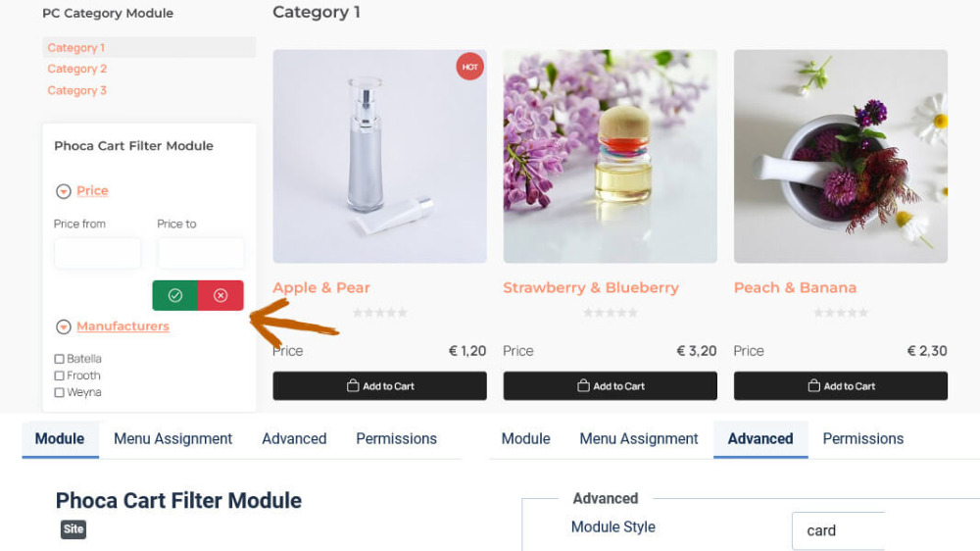Click the star rating under Apple & Pear
Screen dimensions: 980x551
pos(379,313)
